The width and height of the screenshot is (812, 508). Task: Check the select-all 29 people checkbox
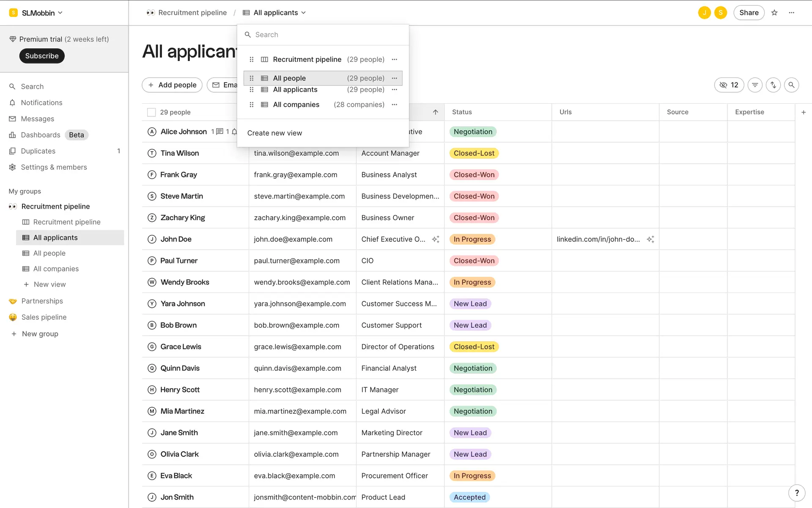coord(151,112)
